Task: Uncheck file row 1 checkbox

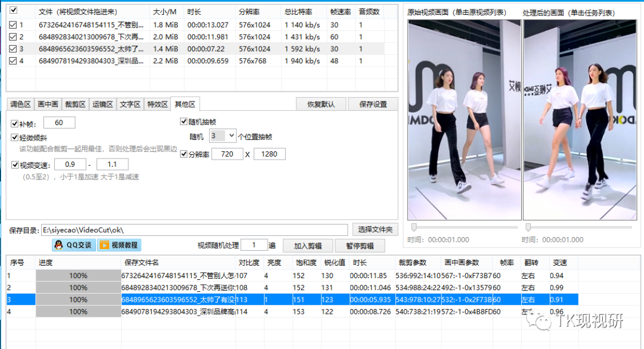Action: (13, 25)
